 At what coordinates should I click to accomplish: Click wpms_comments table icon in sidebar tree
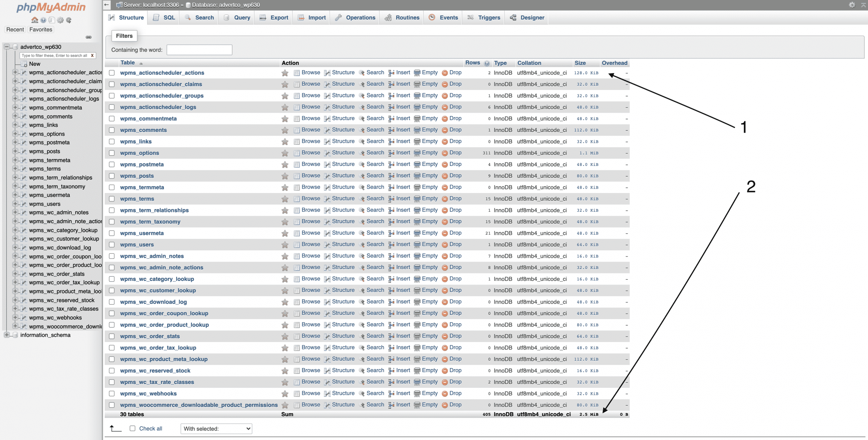click(x=24, y=116)
